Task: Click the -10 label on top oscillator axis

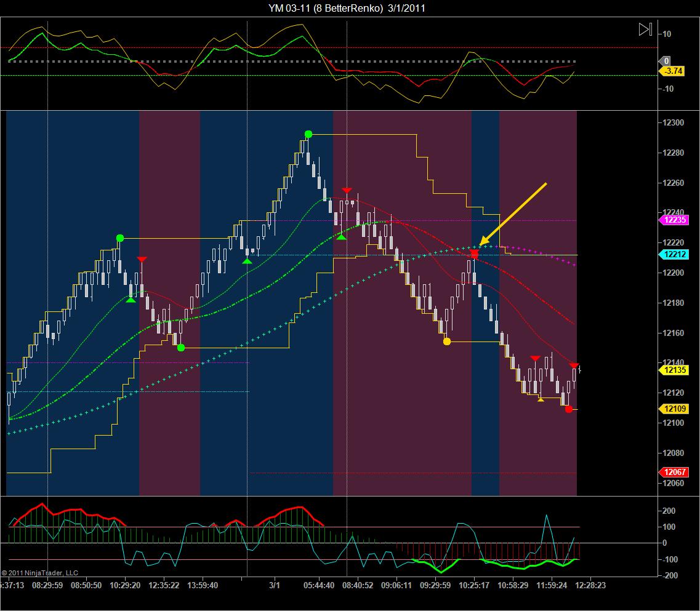Action: click(667, 89)
